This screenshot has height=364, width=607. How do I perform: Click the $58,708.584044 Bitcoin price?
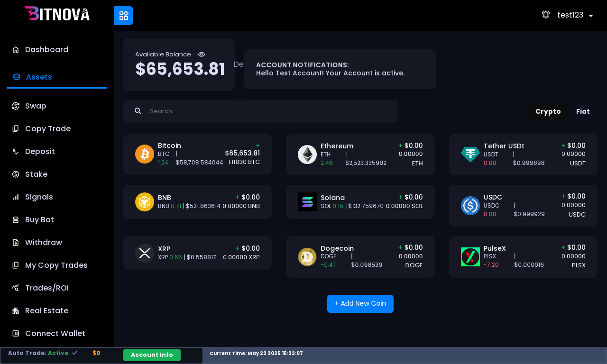[200, 163]
